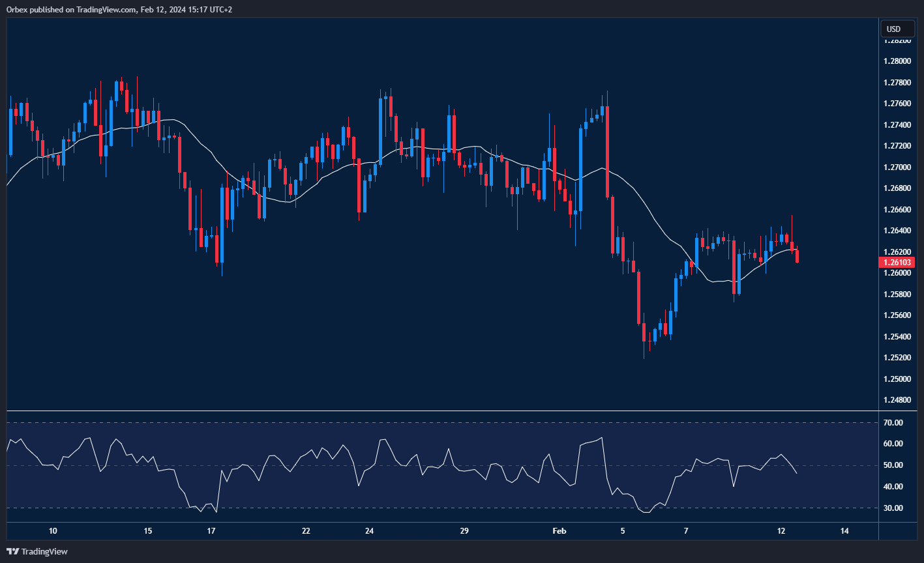Click the price scale column to rescale
The image size is (924, 563).
coord(899,195)
